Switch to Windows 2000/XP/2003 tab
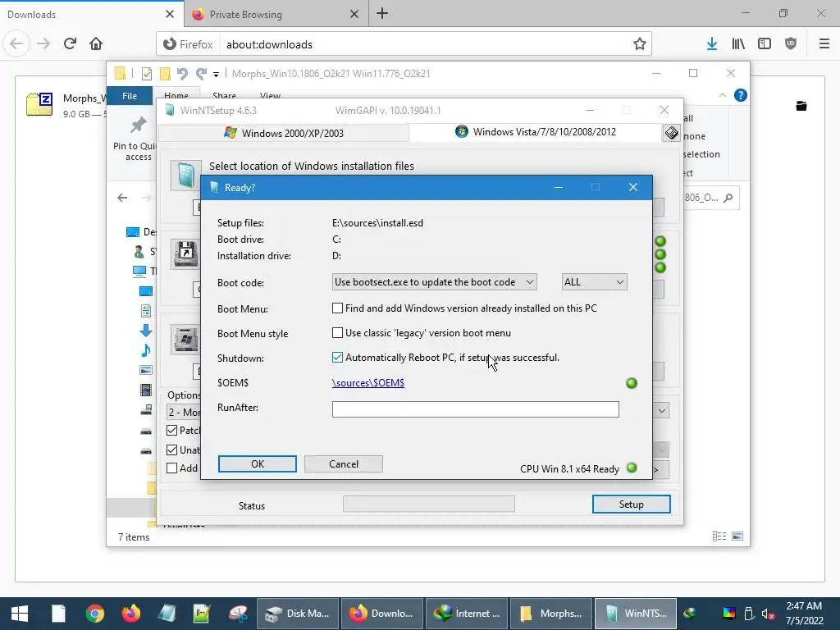The width and height of the screenshot is (840, 630). coord(284,133)
